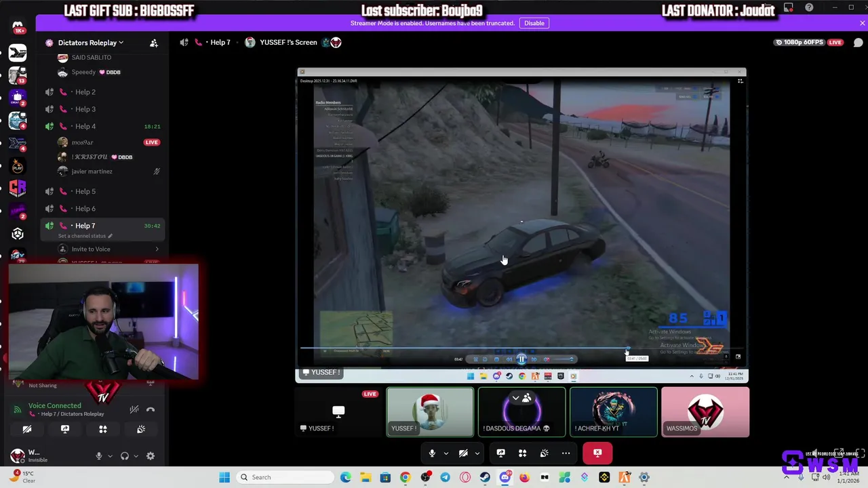Select the Help 4 voice channel
This screenshot has width=868, height=488.
(102, 126)
